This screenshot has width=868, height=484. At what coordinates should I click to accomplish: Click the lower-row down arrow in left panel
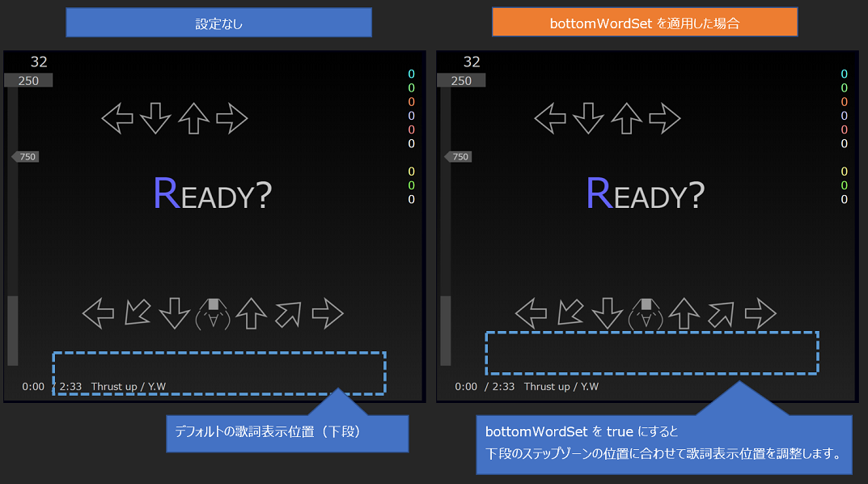(x=175, y=313)
